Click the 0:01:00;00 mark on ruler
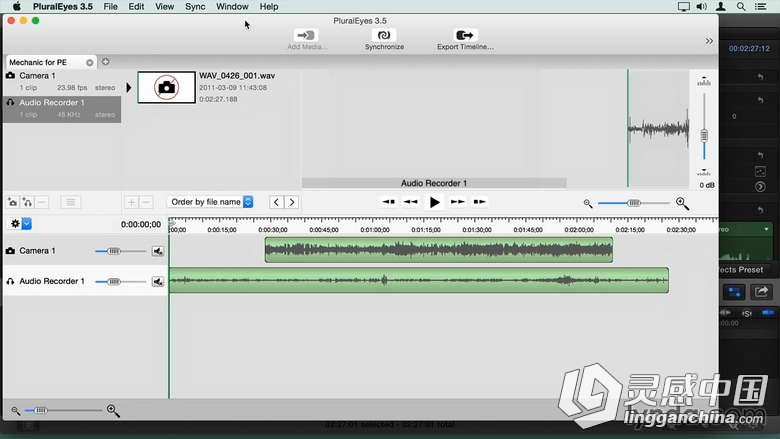Image resolution: width=780 pixels, height=439 pixels. coord(375,230)
